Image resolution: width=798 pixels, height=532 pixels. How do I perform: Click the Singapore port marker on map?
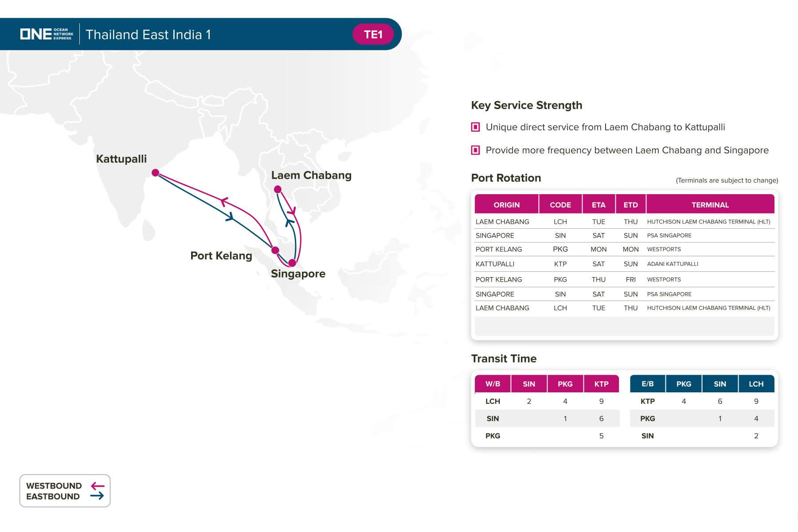pyautogui.click(x=292, y=263)
